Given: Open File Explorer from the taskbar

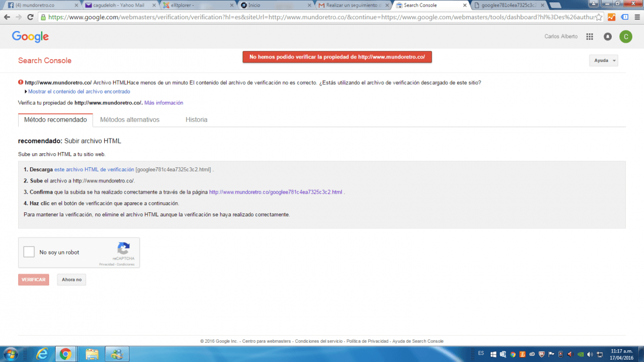Looking at the screenshot, I should (x=92, y=354).
